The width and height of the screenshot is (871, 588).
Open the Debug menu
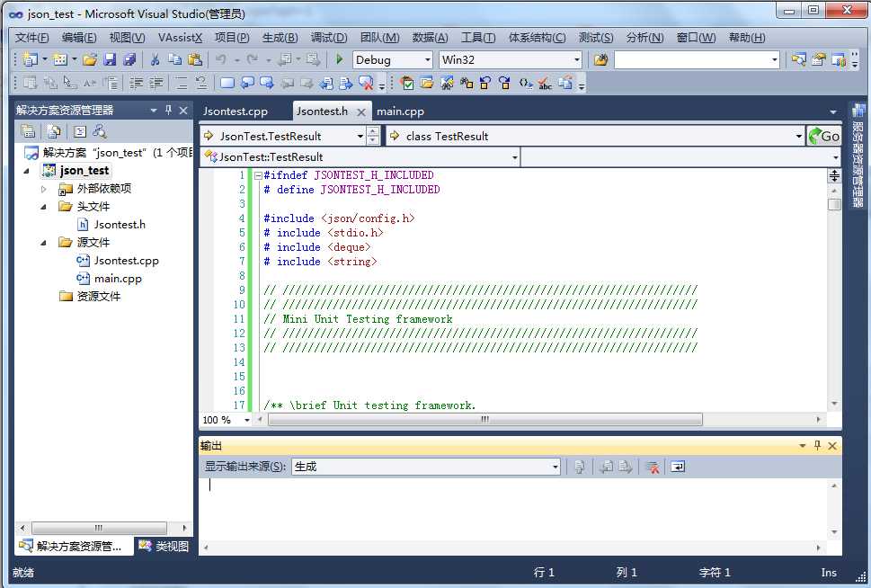(x=329, y=37)
